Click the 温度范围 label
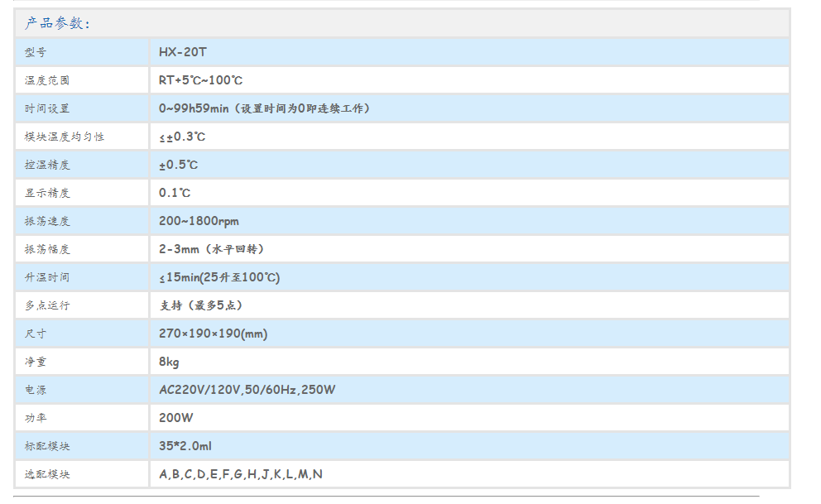Screen dimensions: 821x504 (x=46, y=80)
